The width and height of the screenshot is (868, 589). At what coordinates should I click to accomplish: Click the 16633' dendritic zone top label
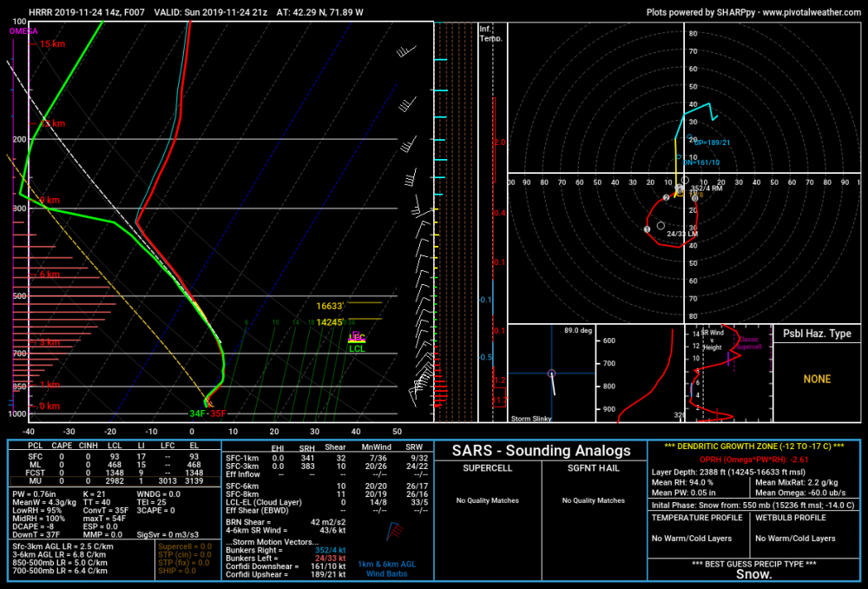330,306
